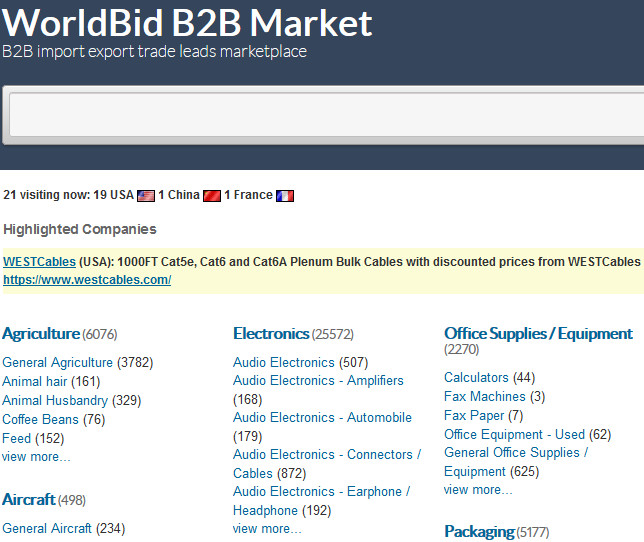
Task: Select Animal Husbandry subcategory
Action: (55, 400)
